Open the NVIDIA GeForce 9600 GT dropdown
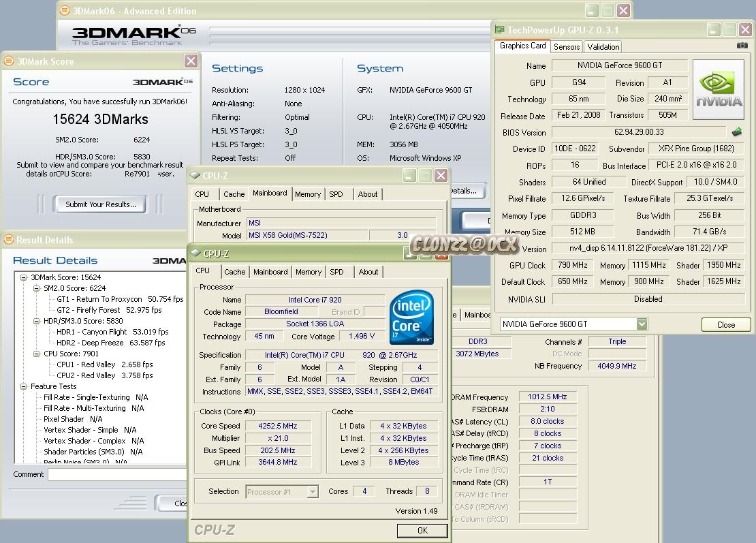Image resolution: width=756 pixels, height=543 pixels. coord(642,324)
